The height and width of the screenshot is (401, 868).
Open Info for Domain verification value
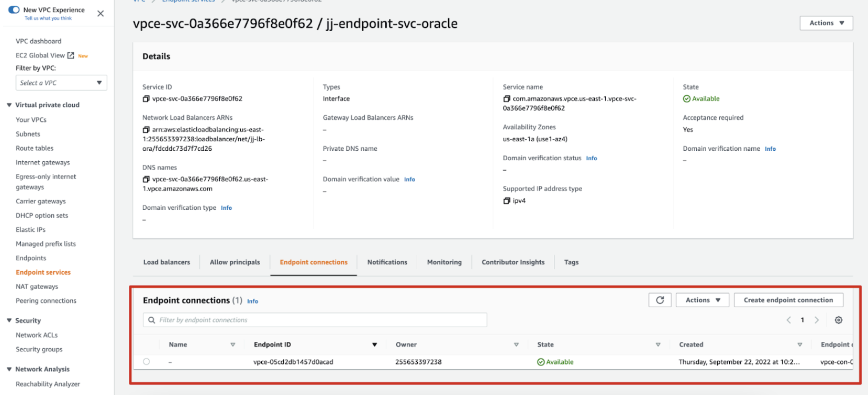point(409,180)
